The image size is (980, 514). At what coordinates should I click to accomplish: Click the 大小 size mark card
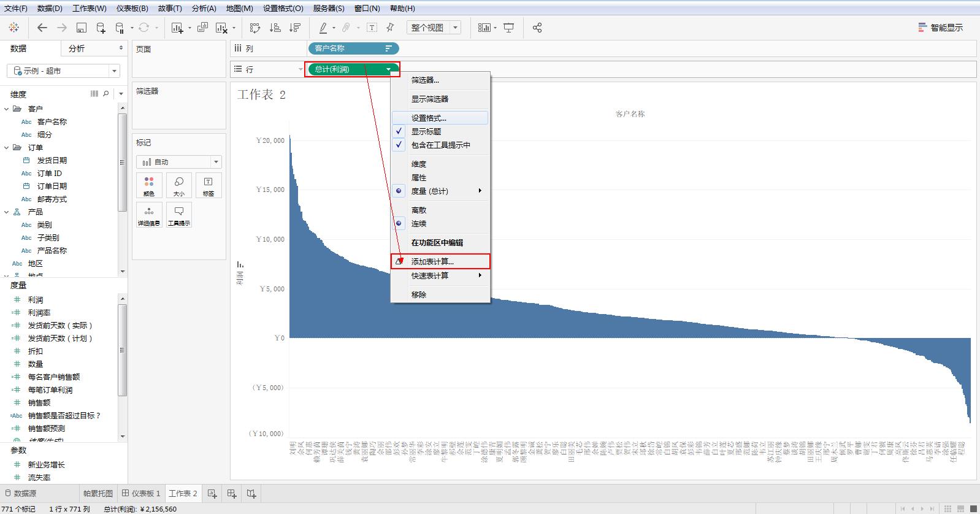point(179,185)
